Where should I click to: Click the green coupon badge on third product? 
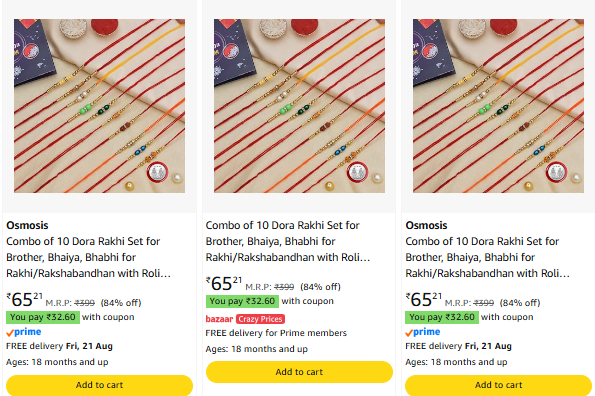click(x=442, y=317)
